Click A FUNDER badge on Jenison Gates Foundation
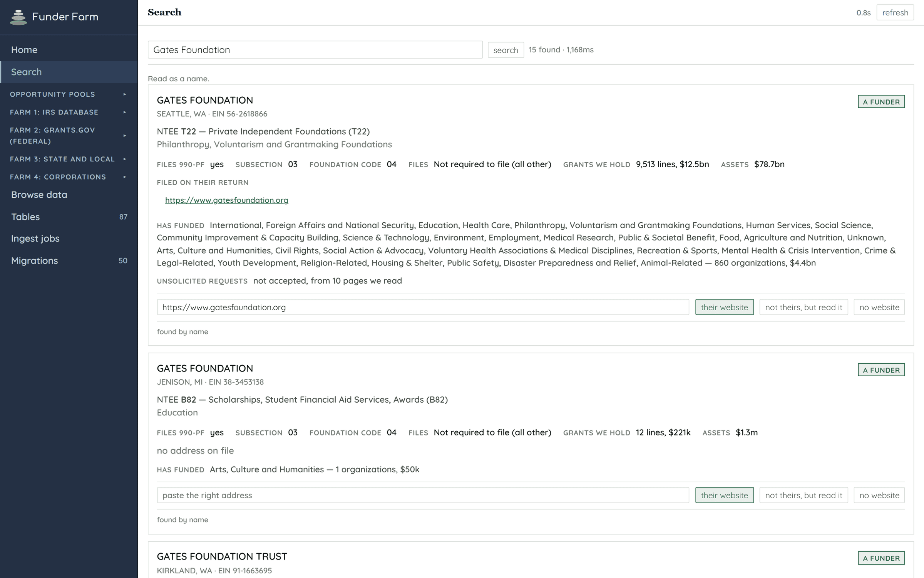 coord(881,370)
